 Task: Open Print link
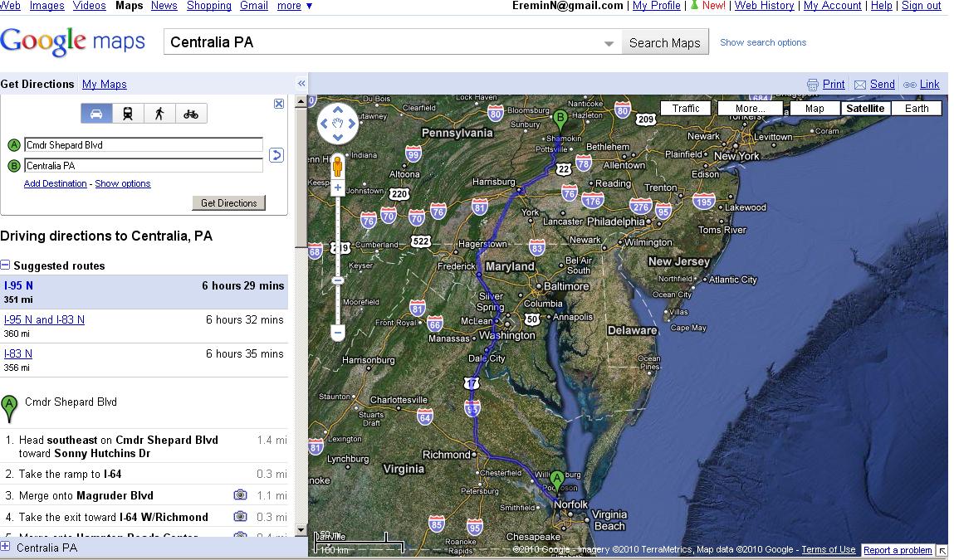834,84
